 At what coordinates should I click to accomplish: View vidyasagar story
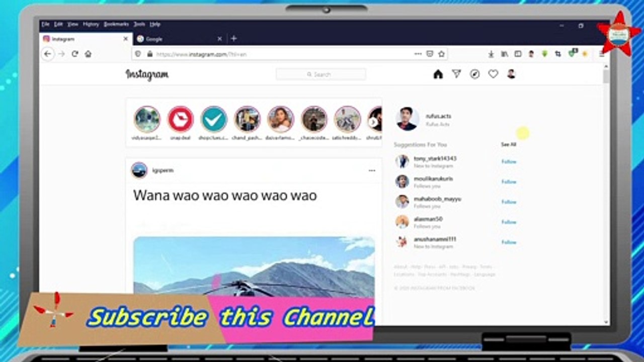(147, 120)
